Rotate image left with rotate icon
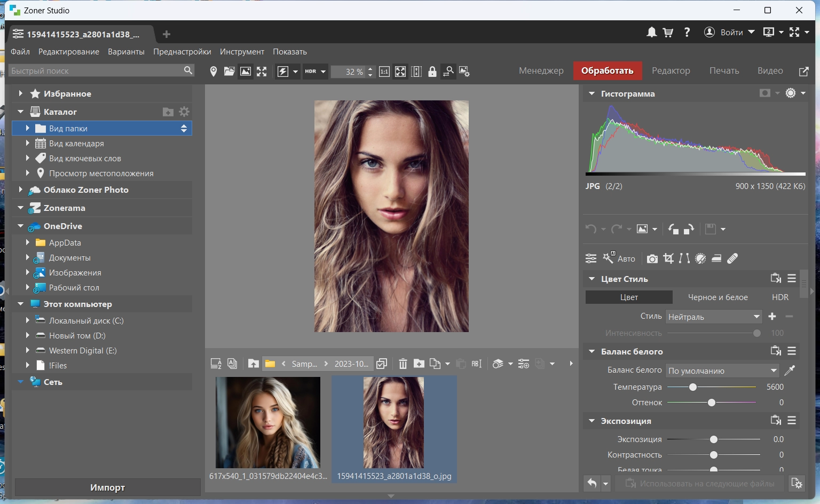820x504 pixels. [x=673, y=229]
